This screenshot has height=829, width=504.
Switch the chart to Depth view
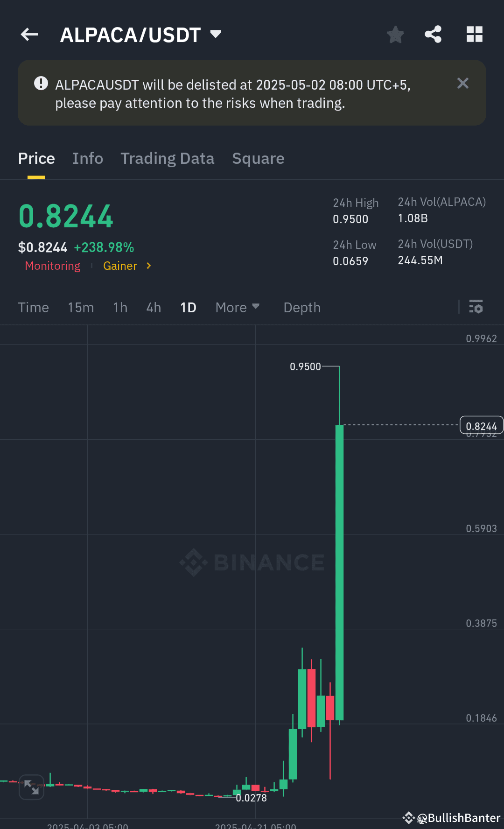pyautogui.click(x=302, y=308)
